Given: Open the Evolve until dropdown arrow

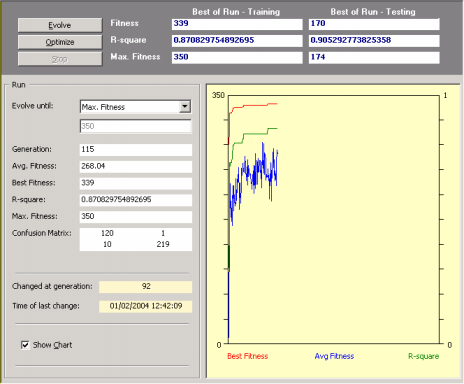Looking at the screenshot, I should 185,107.
